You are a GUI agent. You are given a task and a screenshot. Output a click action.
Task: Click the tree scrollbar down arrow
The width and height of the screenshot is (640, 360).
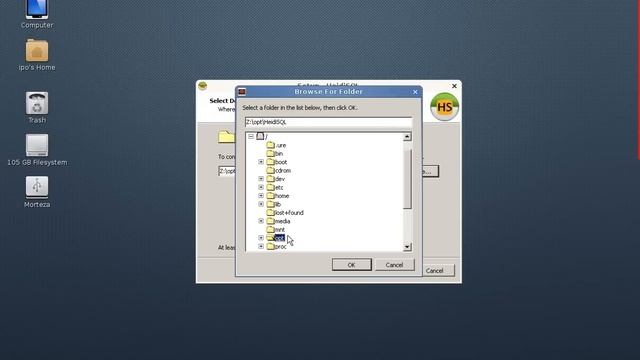(x=407, y=247)
